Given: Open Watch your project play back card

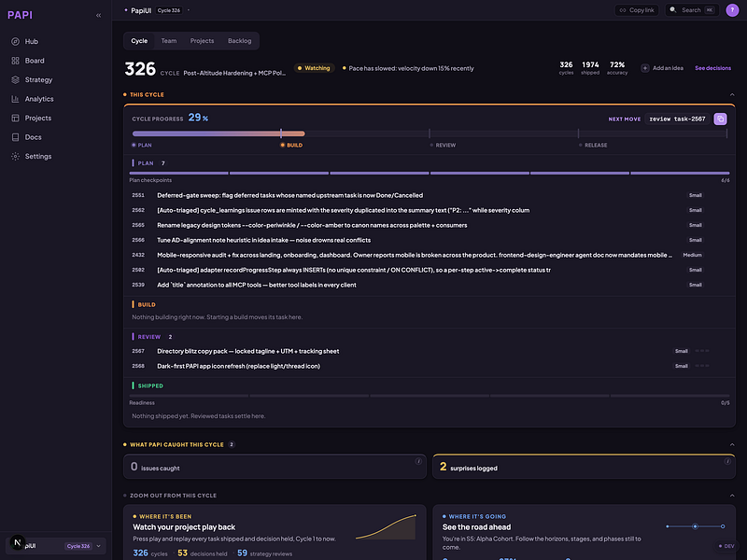Looking at the screenshot, I should (275, 532).
